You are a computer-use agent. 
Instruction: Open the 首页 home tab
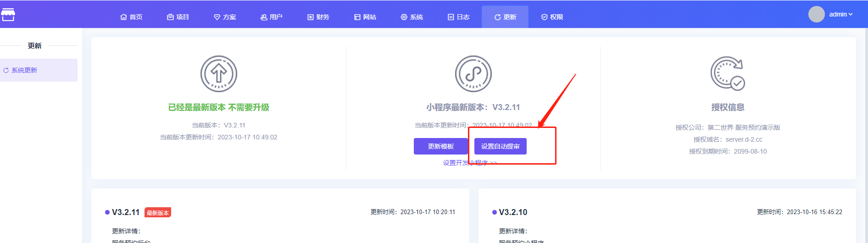tap(131, 17)
